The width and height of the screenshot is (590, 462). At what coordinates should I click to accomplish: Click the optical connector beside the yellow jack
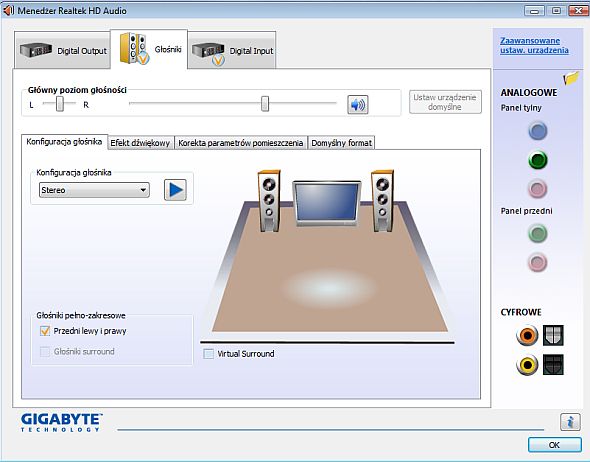coord(553,365)
